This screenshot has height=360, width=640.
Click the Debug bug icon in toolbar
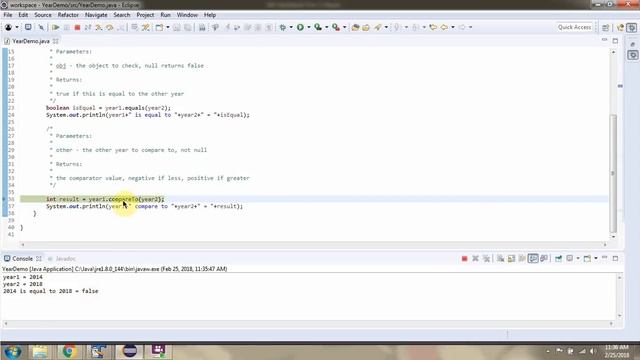[282, 27]
